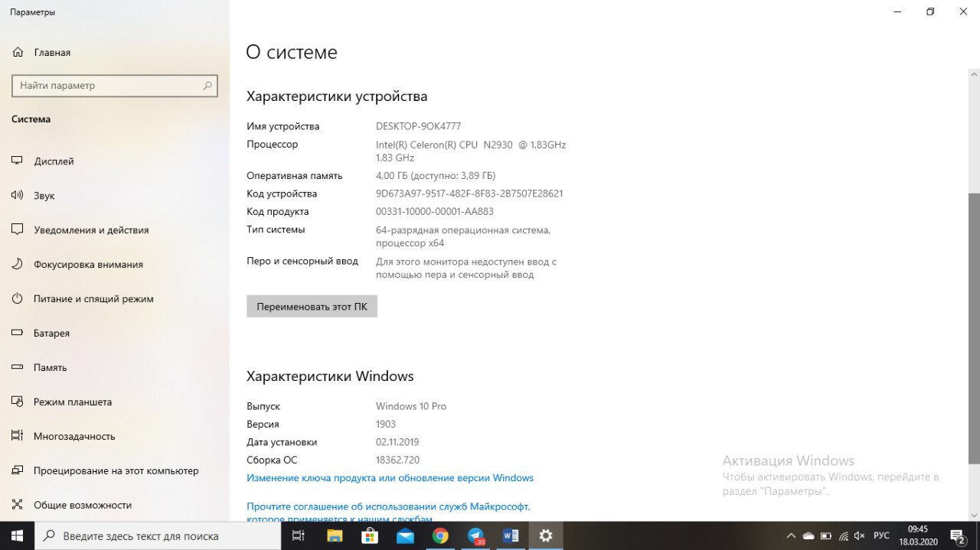Click the OneDrive cloud tray icon

pos(808,535)
